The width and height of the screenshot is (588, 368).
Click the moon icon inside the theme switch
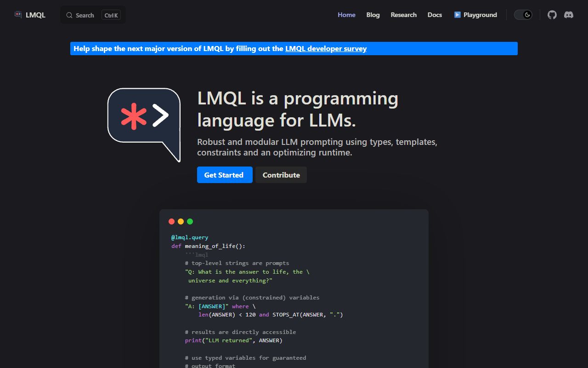(527, 15)
